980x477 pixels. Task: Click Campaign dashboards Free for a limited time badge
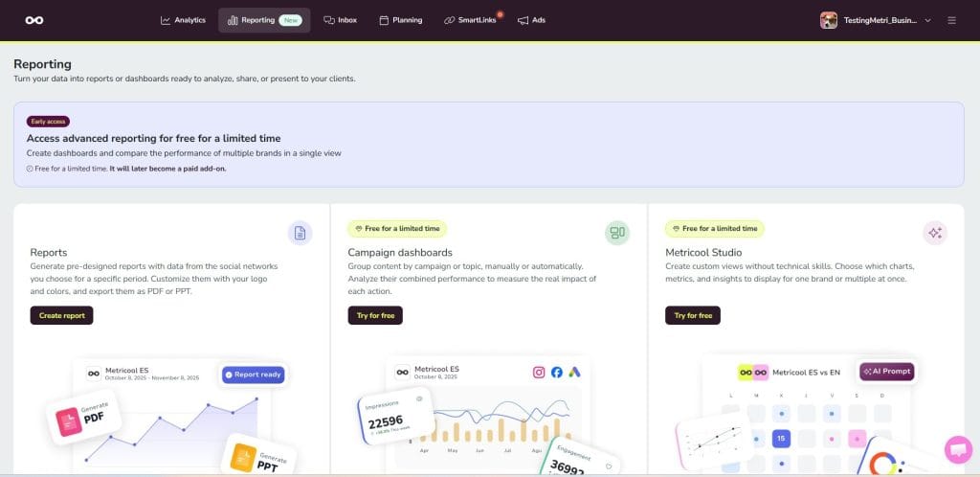(397, 229)
